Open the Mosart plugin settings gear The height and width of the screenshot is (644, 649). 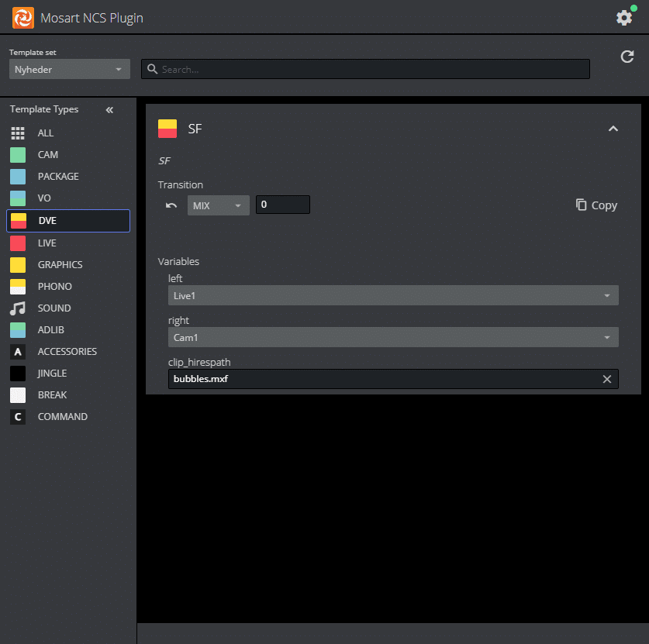[624, 16]
